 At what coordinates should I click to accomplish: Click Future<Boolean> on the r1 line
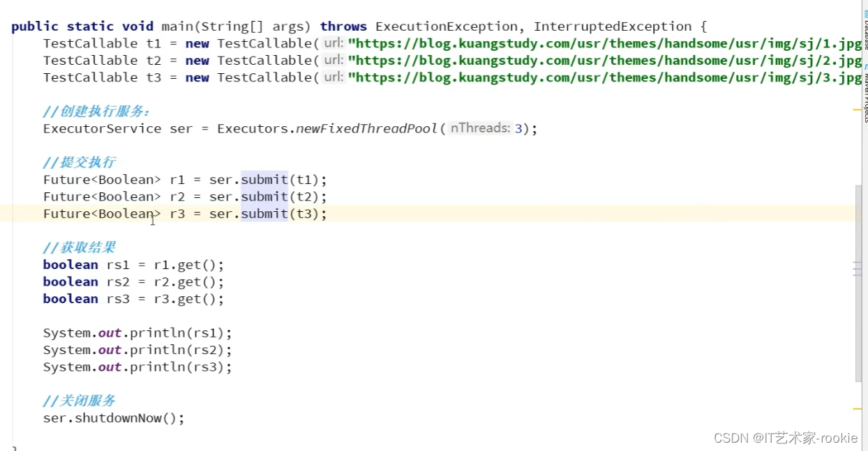pyautogui.click(x=102, y=180)
